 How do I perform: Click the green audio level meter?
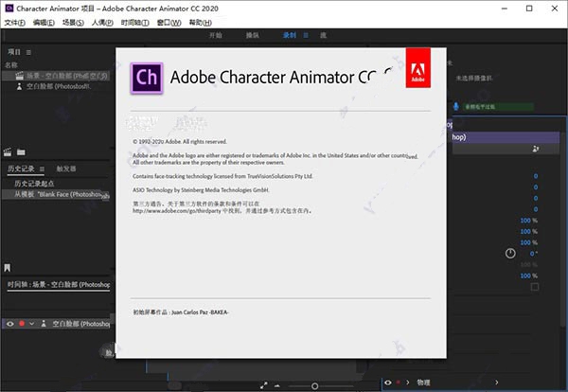point(498,106)
